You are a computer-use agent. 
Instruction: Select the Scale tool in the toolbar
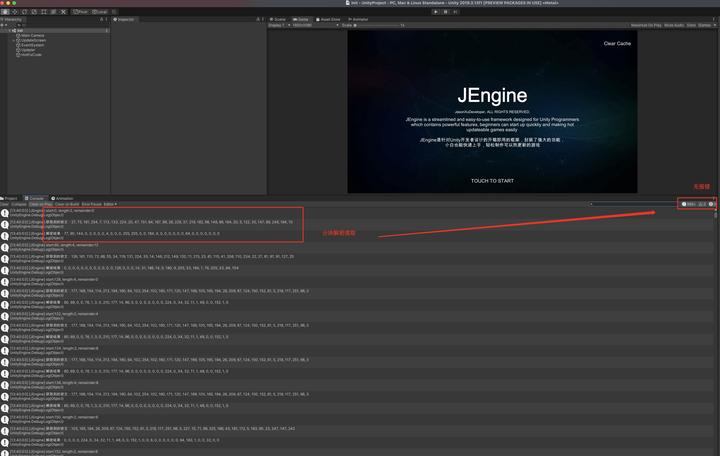point(34,11)
